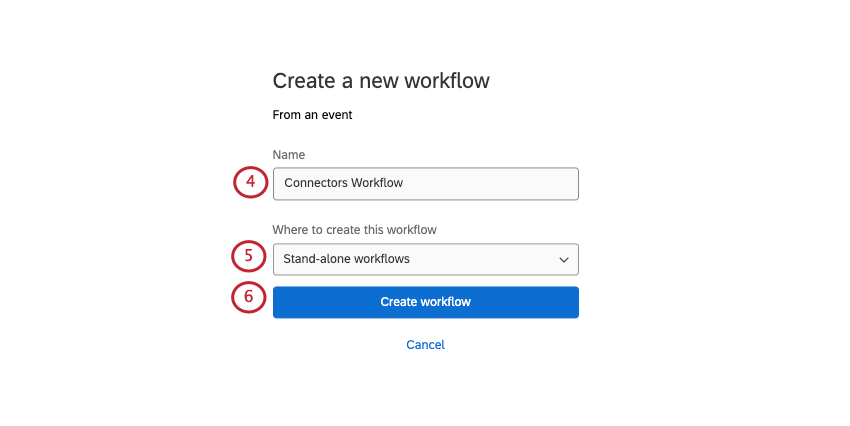The image size is (850, 426).
Task: Click the red circled number 6 marker
Action: tap(249, 298)
